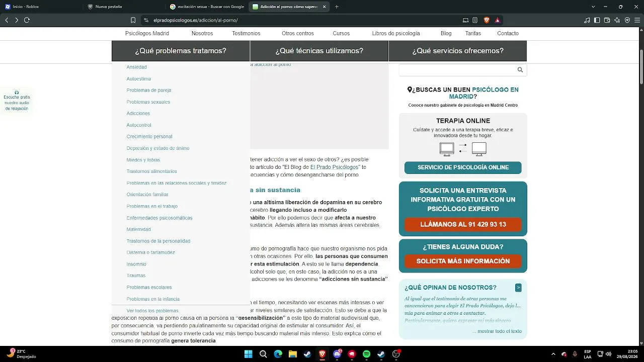Click the address bar URL field
Image resolution: width=644 pixels, height=362 pixels.
click(x=302, y=20)
